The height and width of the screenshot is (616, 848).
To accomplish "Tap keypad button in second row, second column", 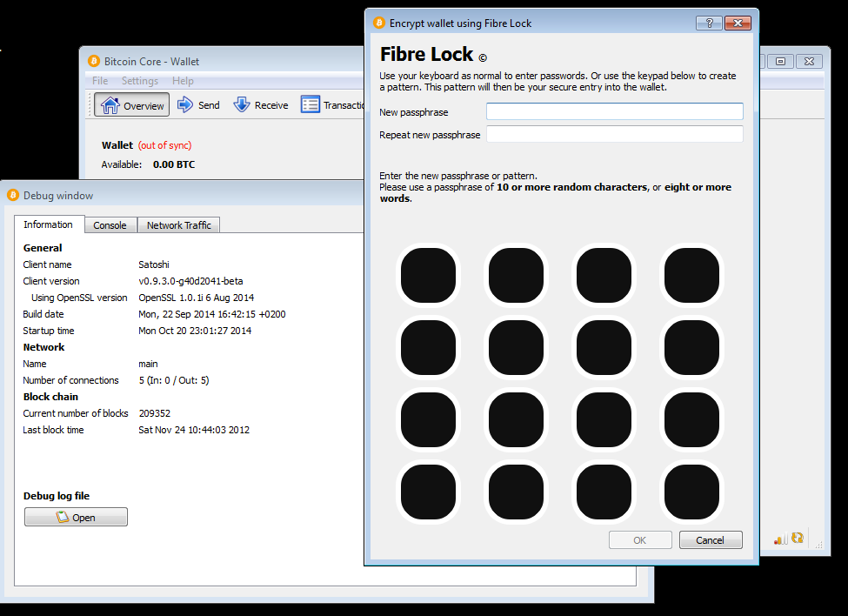I will tap(516, 347).
